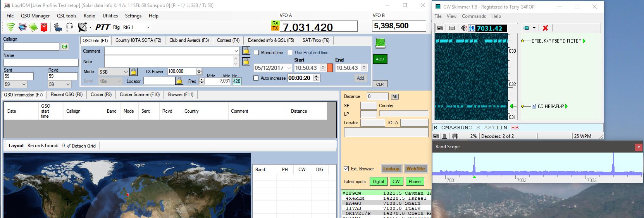Select the SAT/Prop (F6) tab
644x218 pixels.
(316, 40)
